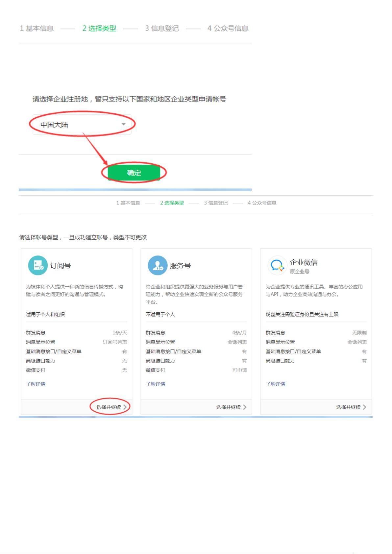Image resolution: width=392 pixels, height=554 pixels.
Task: Click the dropdown arrow in region selector
Action: 124,124
